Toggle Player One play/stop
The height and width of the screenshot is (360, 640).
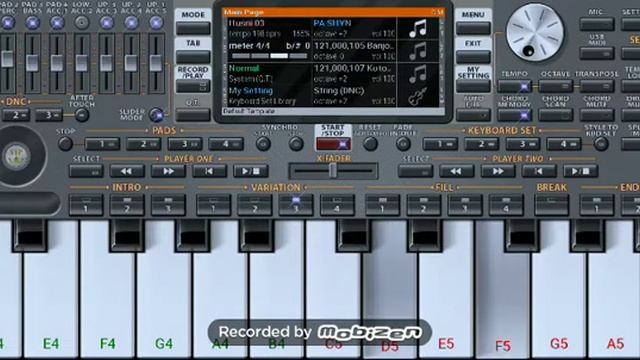pos(251,171)
